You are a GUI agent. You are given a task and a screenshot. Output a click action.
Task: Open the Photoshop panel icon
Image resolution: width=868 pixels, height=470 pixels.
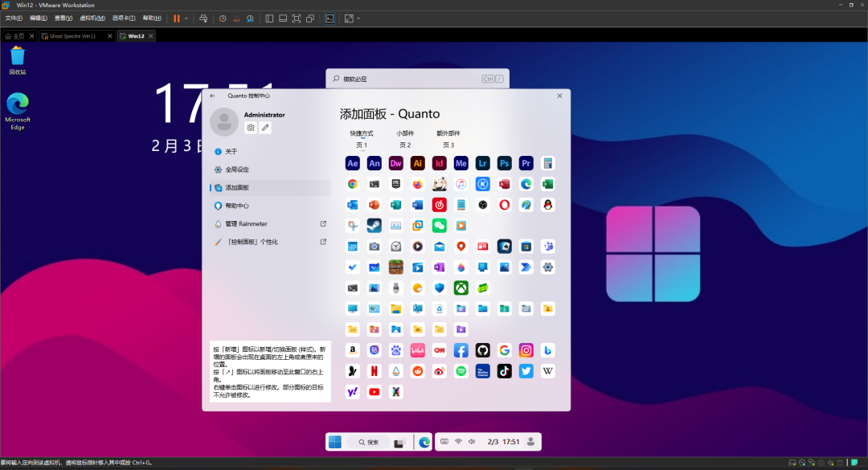[x=505, y=163]
